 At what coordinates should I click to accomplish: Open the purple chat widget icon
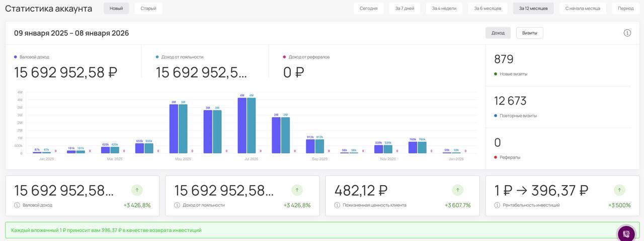pos(626,233)
